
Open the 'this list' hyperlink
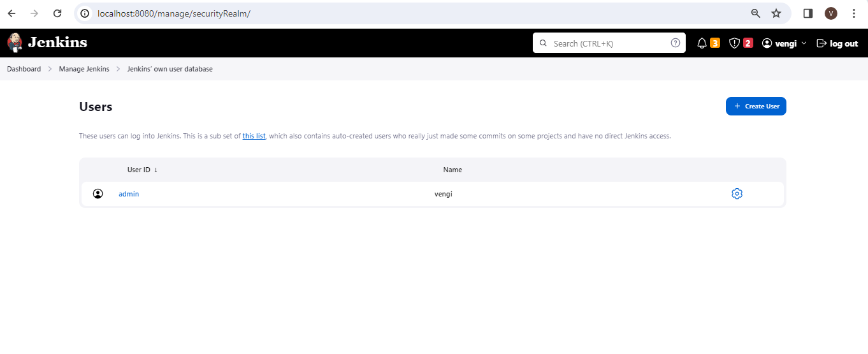(254, 136)
